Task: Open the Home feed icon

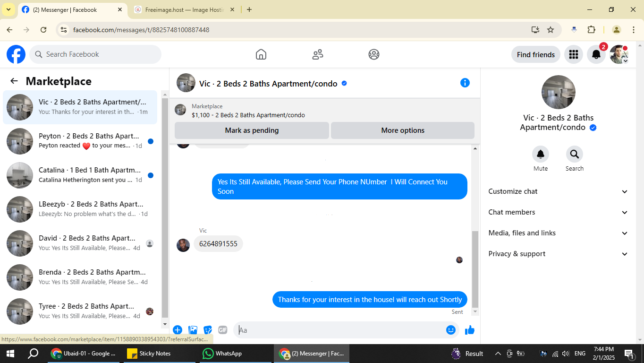Action: point(261,54)
